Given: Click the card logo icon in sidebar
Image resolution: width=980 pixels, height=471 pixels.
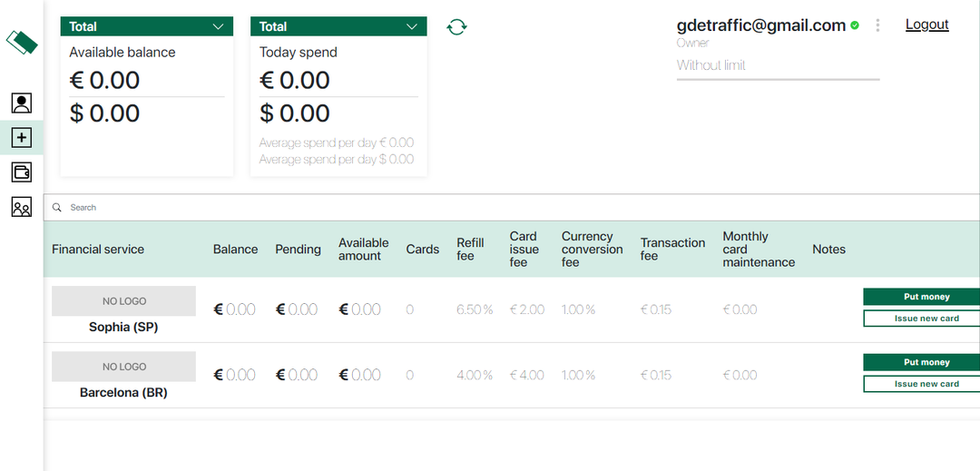Looking at the screenshot, I should click(22, 42).
